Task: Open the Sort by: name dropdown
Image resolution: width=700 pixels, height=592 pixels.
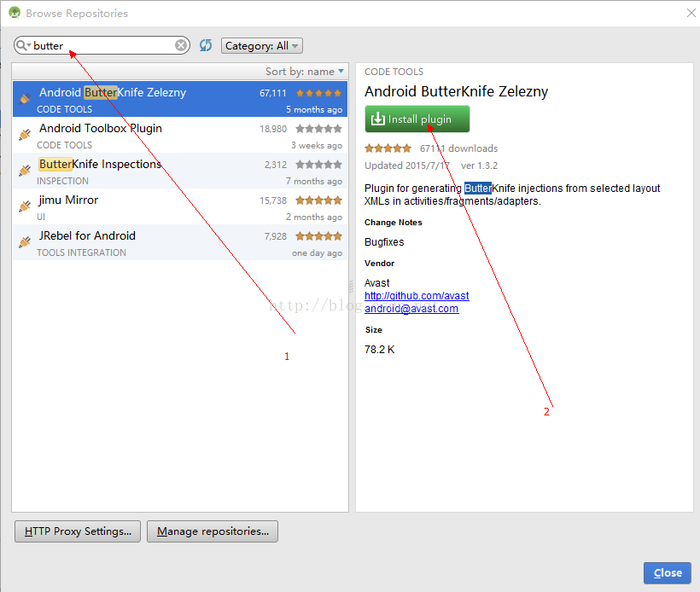Action: tap(305, 72)
